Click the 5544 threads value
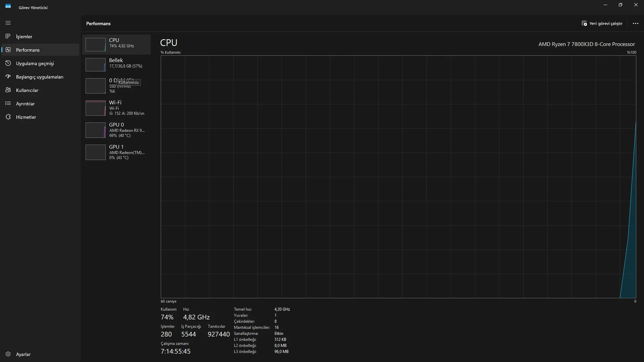 188,334
